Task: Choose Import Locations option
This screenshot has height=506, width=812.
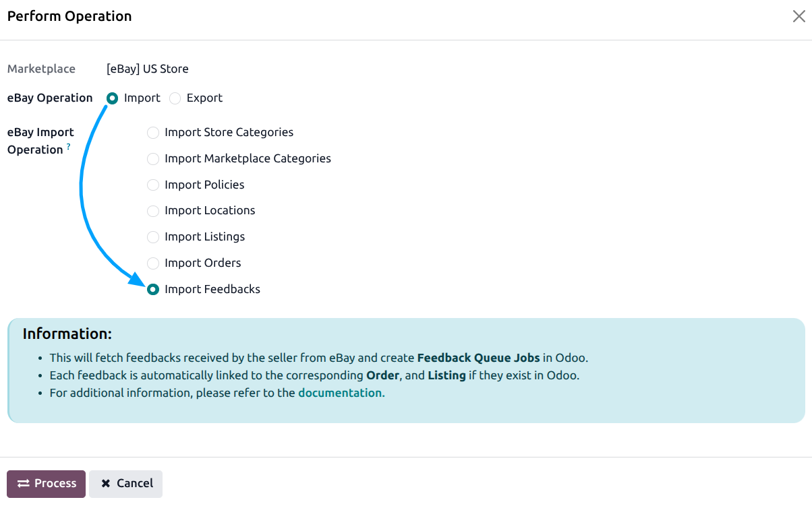Action: pos(153,211)
